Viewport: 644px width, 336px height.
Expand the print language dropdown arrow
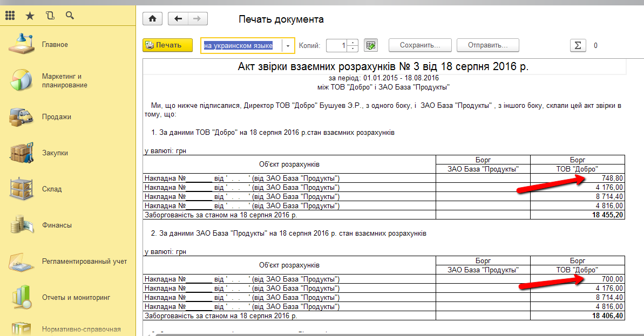tap(288, 45)
